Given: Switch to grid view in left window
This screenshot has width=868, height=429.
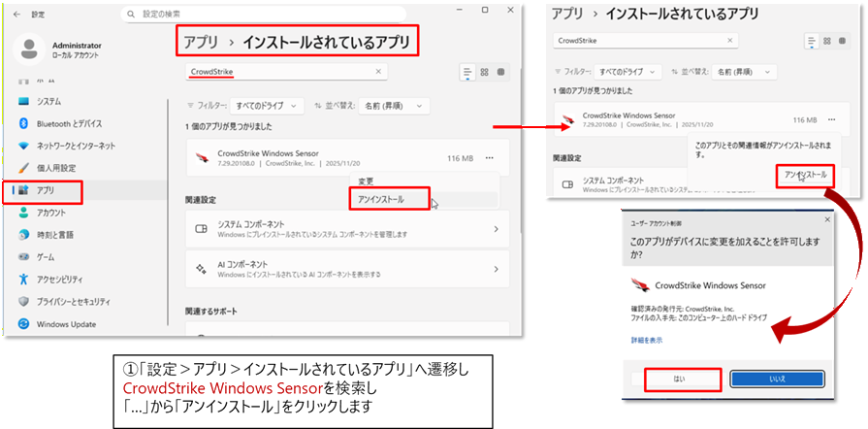Looking at the screenshot, I should [485, 73].
